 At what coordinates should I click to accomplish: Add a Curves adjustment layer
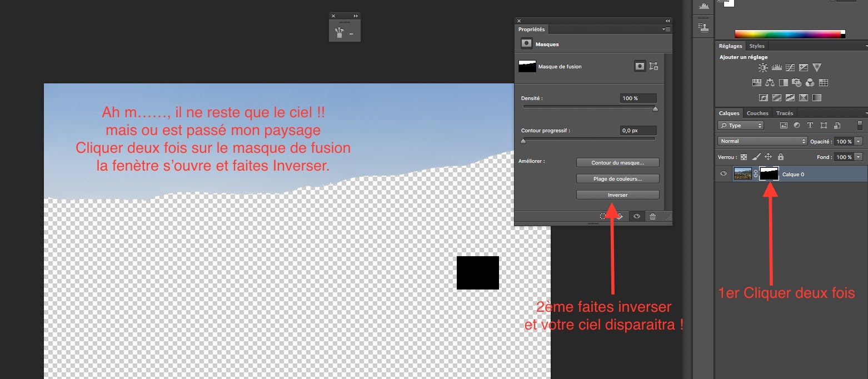(x=790, y=68)
